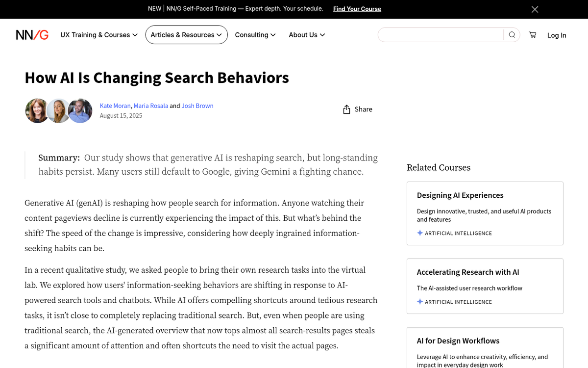
Task: Open AI for Design Workflows course card
Action: click(x=485, y=347)
